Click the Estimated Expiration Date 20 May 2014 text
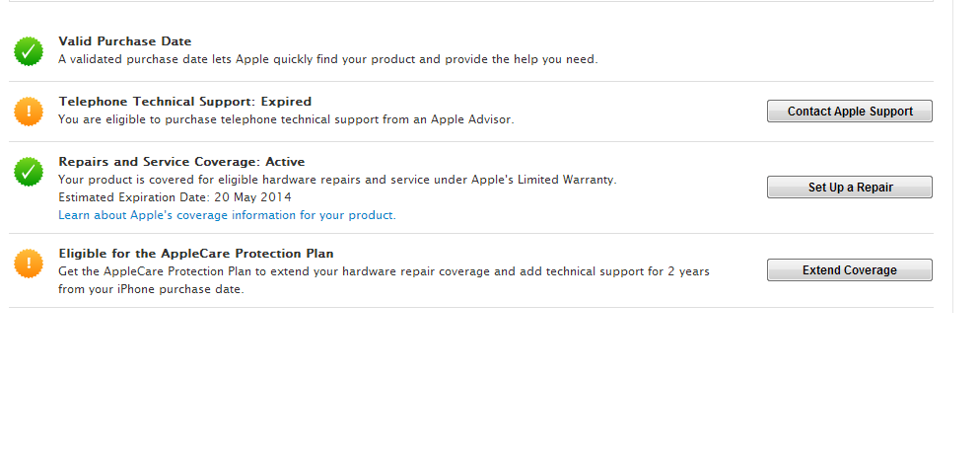The width and height of the screenshot is (980, 454). coord(175,197)
